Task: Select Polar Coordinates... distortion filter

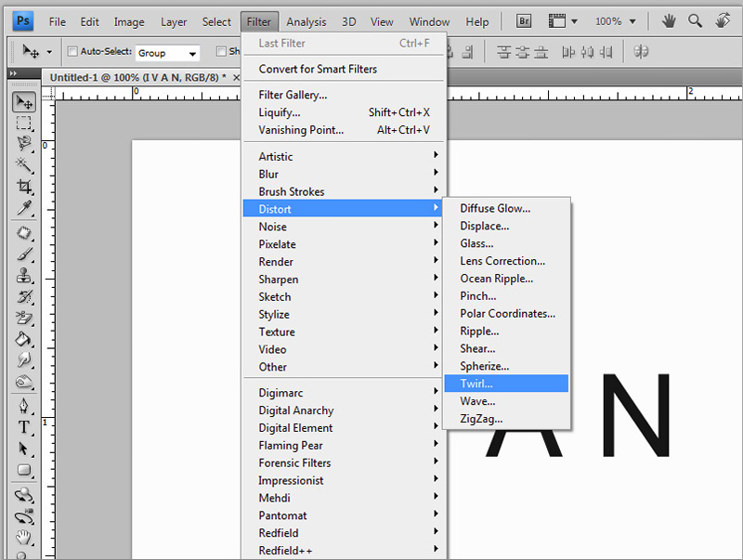Action: click(x=507, y=314)
